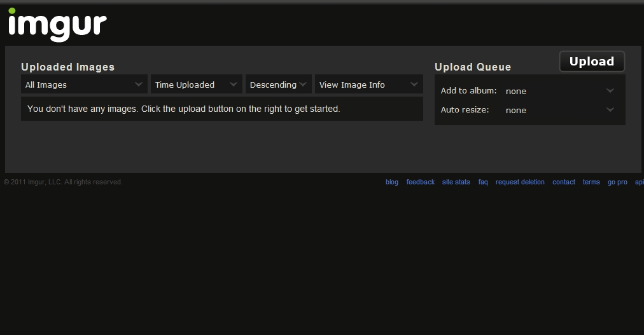
Task: Click the Upload button
Action: pyautogui.click(x=592, y=62)
